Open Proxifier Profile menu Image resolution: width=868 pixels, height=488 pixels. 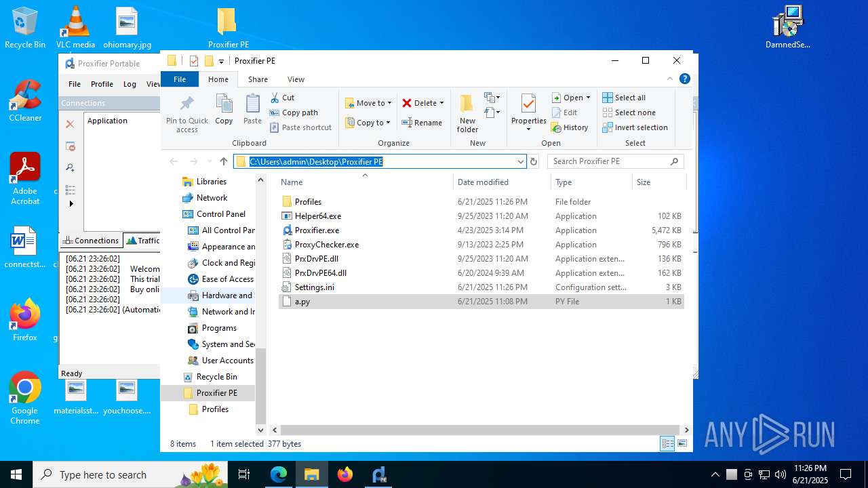pyautogui.click(x=102, y=84)
